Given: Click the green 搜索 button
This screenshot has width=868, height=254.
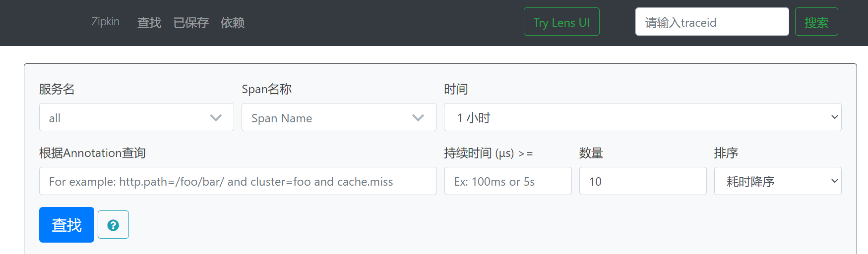Looking at the screenshot, I should coord(816,22).
